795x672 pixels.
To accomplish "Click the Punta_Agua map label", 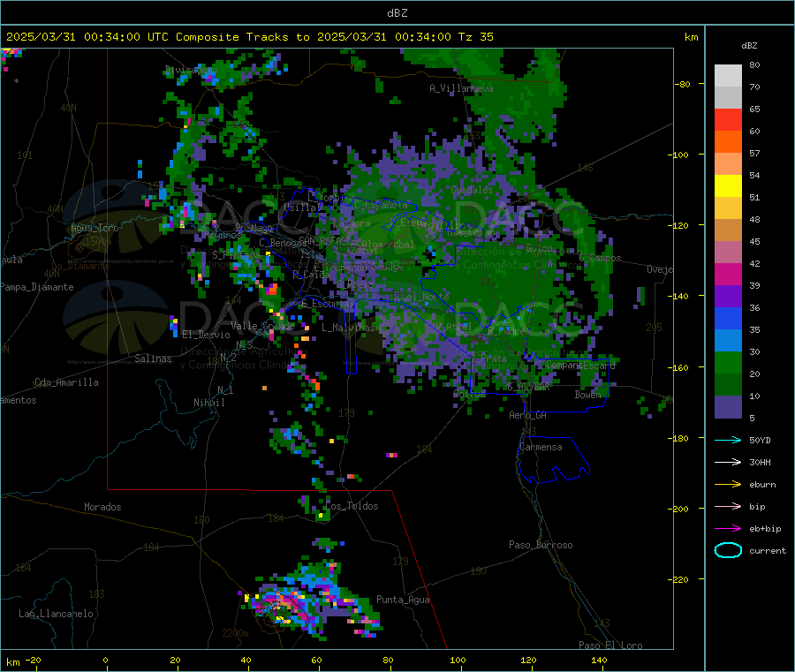I will (403, 600).
